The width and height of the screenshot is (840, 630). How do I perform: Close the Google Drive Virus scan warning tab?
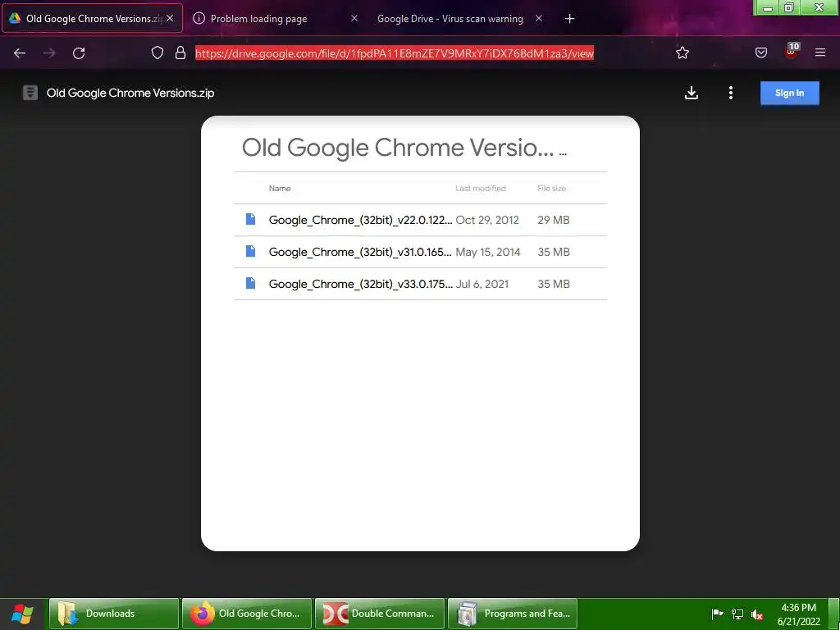point(539,18)
